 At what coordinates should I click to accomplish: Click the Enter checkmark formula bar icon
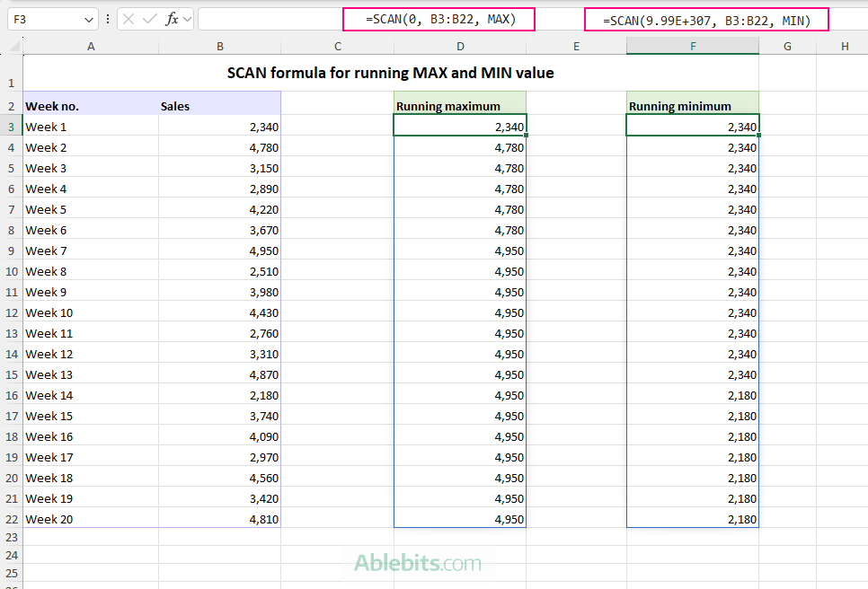coord(149,20)
